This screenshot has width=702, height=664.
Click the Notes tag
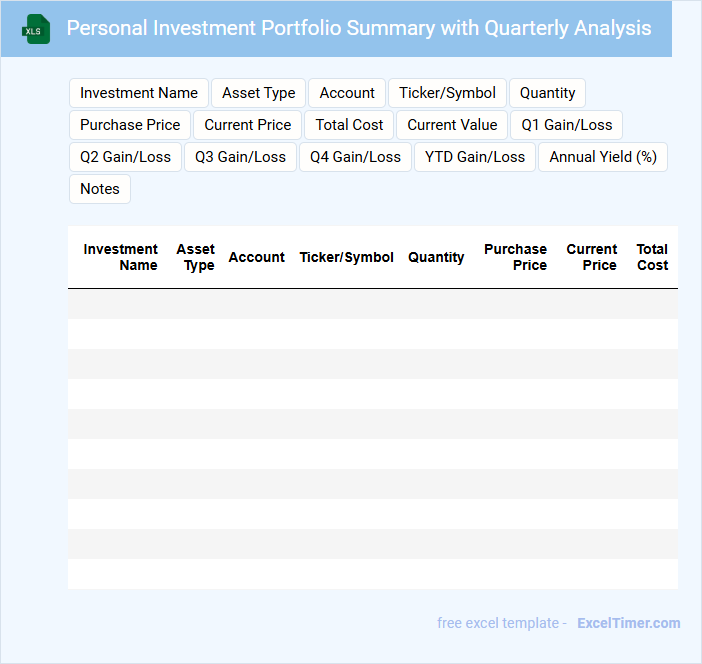point(100,189)
